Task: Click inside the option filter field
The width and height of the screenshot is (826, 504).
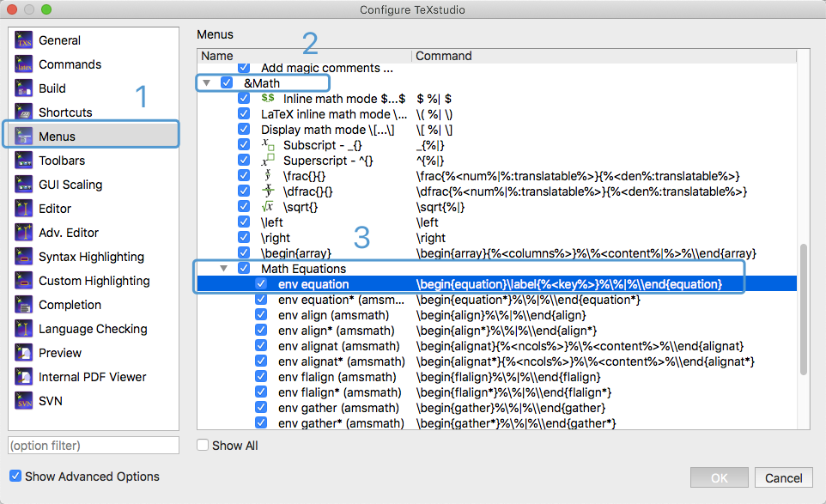Action: click(93, 445)
